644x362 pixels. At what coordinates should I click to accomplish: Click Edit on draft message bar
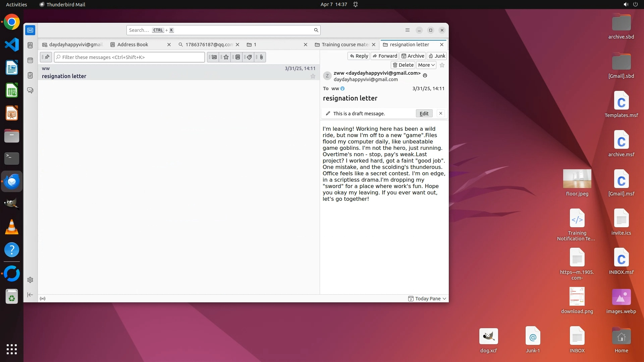pos(424,114)
